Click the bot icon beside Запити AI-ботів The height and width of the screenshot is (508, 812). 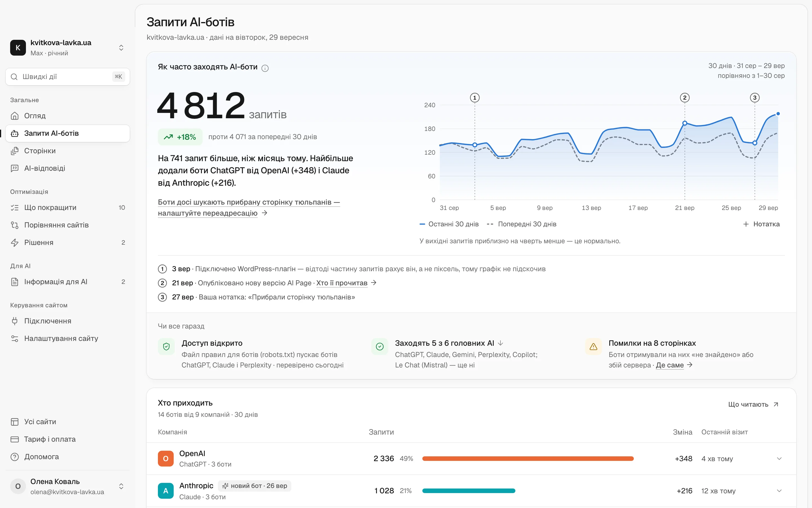(14, 133)
